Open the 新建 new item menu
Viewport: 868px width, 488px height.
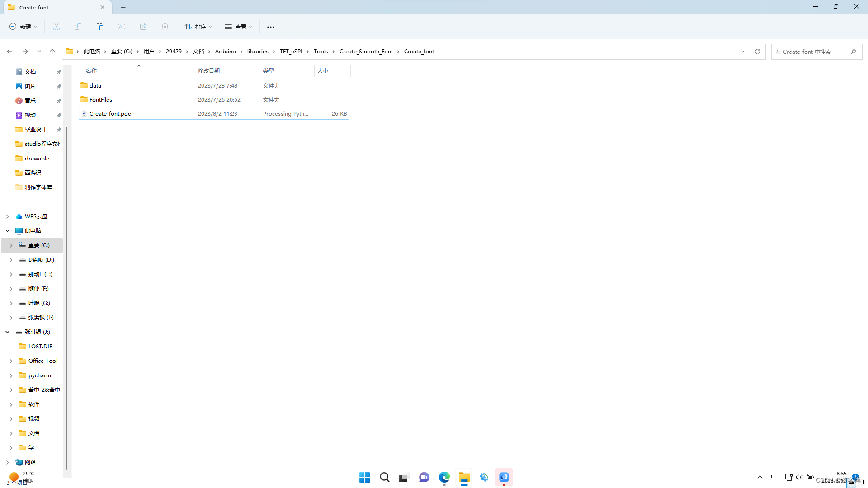pyautogui.click(x=23, y=27)
